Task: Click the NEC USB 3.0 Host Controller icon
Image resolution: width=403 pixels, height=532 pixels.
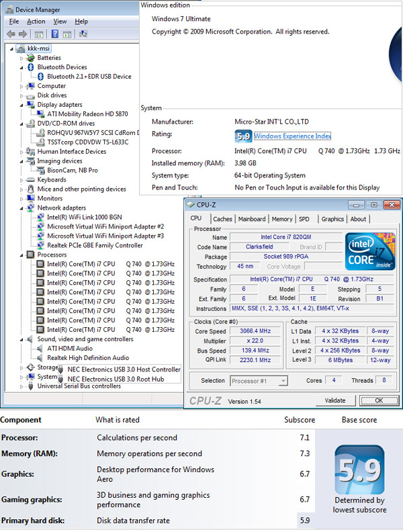Action: [61, 369]
